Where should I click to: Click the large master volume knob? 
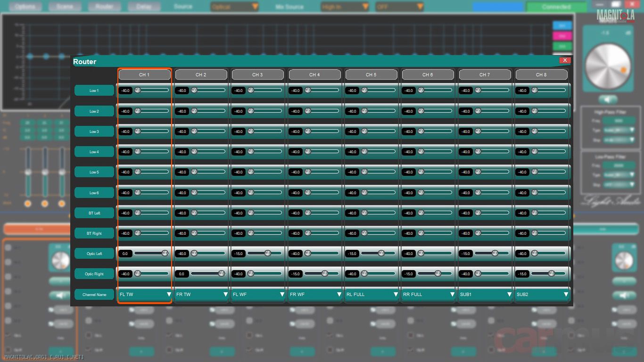click(608, 67)
